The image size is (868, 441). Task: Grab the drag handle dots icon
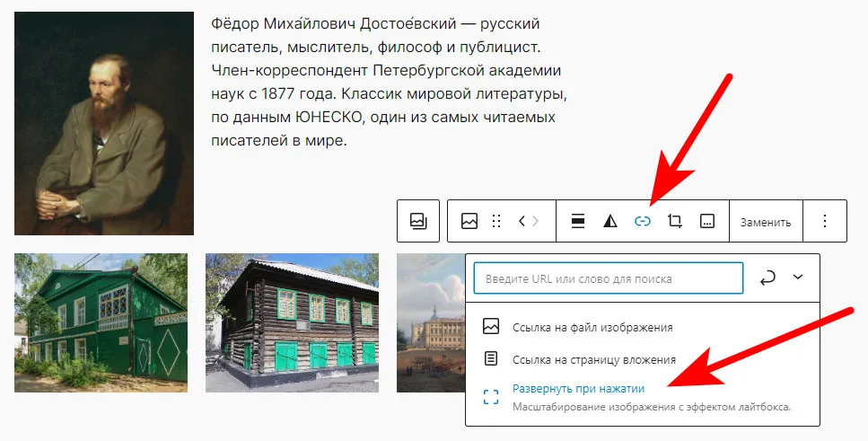496,221
